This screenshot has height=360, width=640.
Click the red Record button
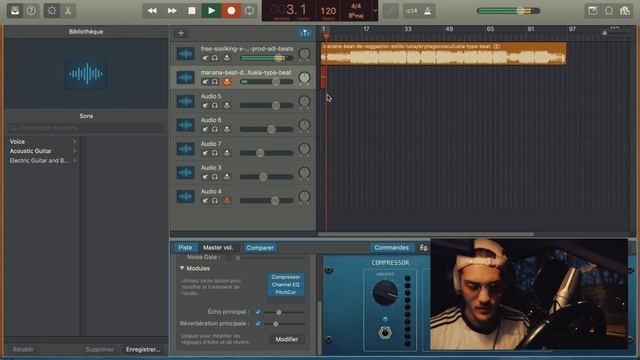point(231,11)
